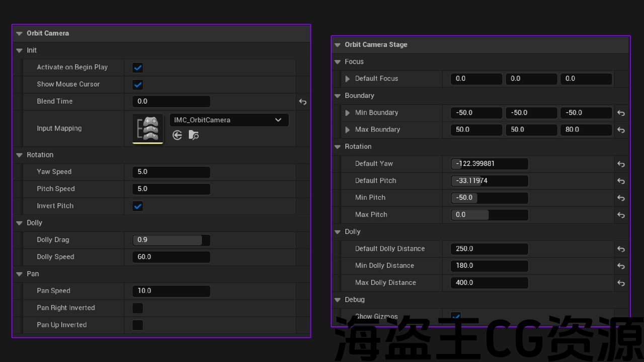Toggle Invert Pitch checkbox
The height and width of the screenshot is (362, 644).
coord(137,206)
